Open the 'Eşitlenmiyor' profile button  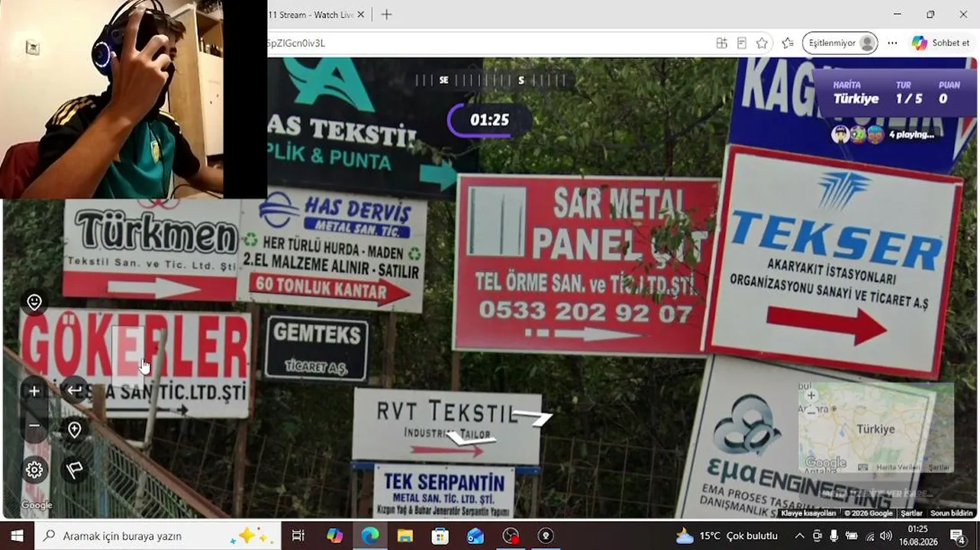click(x=840, y=43)
